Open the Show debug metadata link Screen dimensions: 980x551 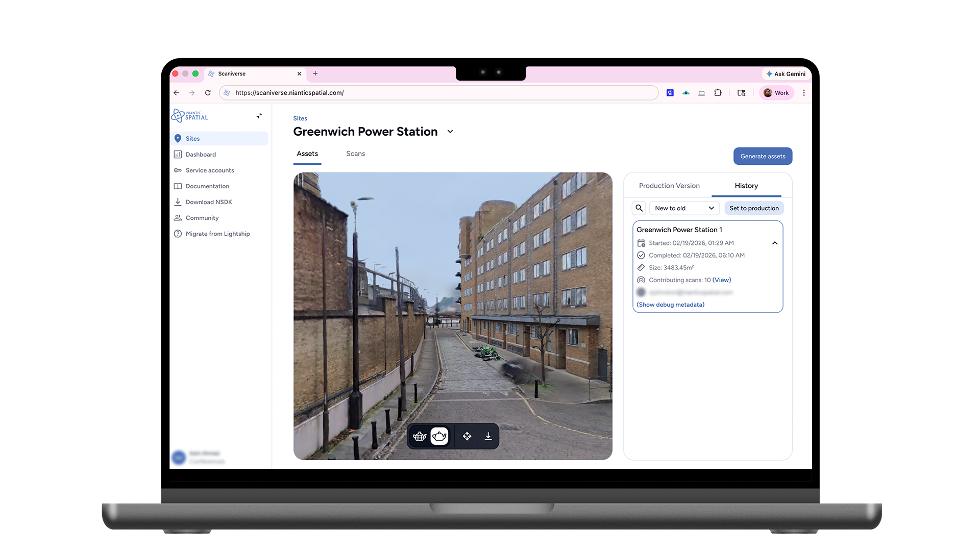tap(670, 305)
